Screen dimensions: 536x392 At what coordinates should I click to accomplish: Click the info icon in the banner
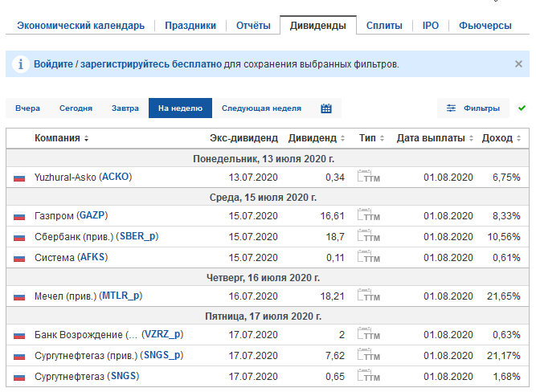point(21,64)
